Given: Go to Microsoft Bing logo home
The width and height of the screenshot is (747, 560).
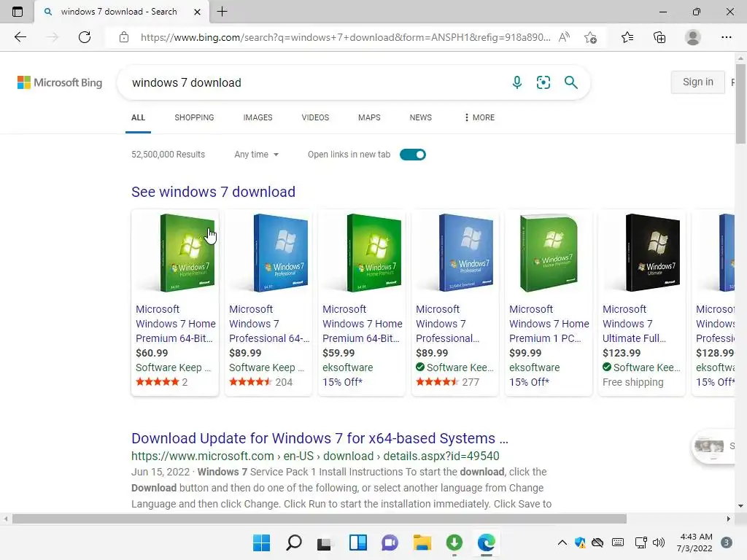Looking at the screenshot, I should [x=60, y=82].
